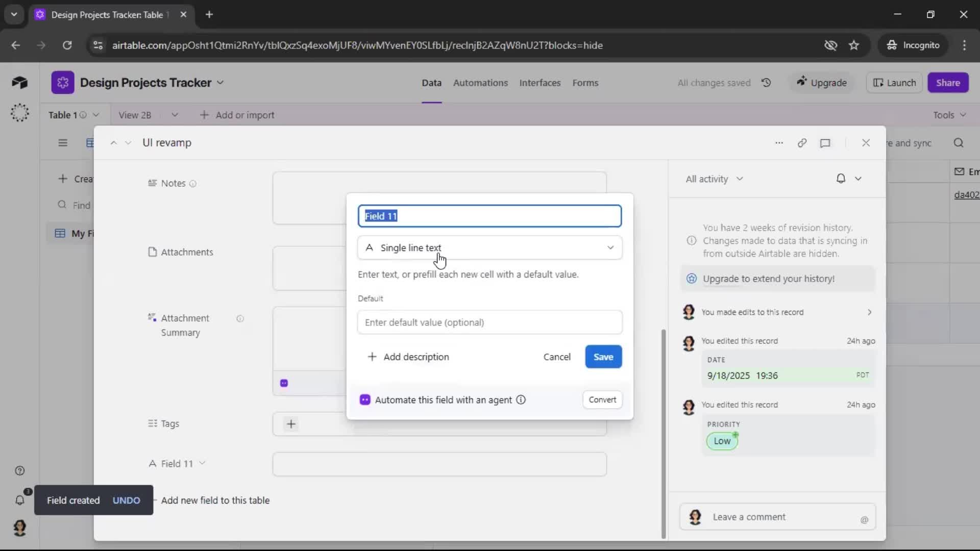Click info icon beside Attachment Summary
This screenshot has height=551, width=980.
point(240,318)
